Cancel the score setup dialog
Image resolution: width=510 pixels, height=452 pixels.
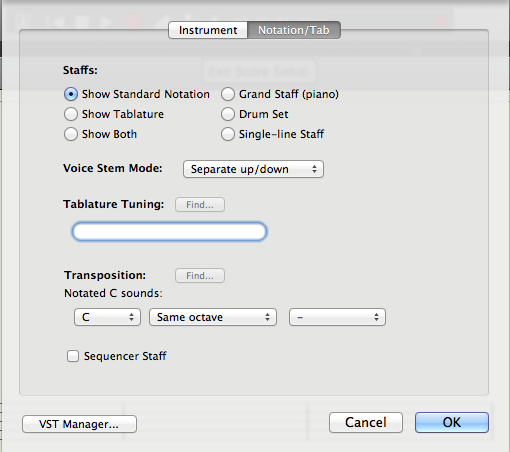(366, 422)
